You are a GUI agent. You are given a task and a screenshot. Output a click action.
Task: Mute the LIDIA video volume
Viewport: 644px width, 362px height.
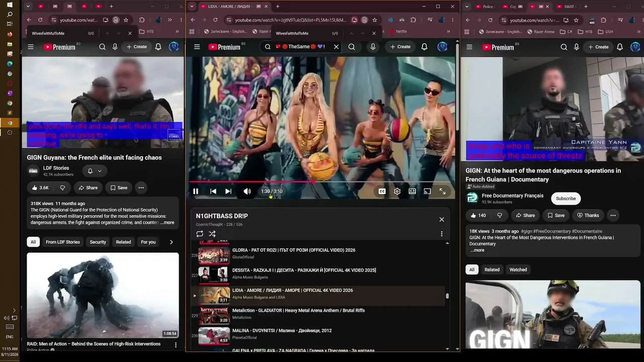(247, 192)
